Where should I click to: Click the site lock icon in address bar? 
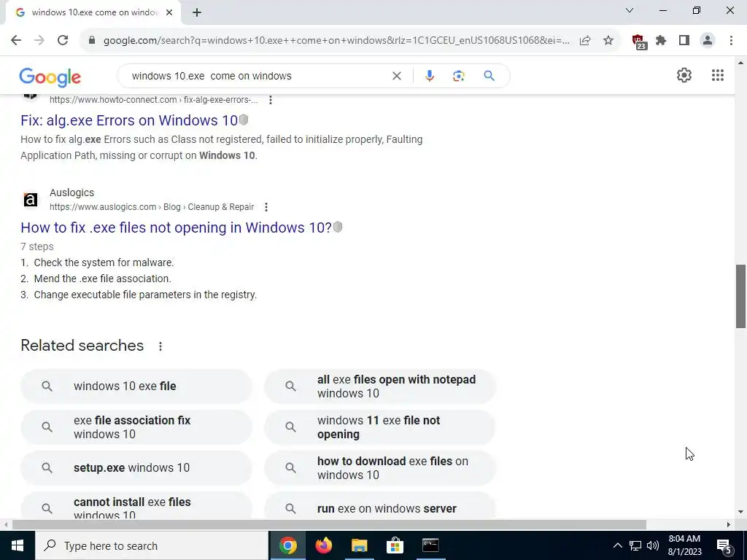92,40
